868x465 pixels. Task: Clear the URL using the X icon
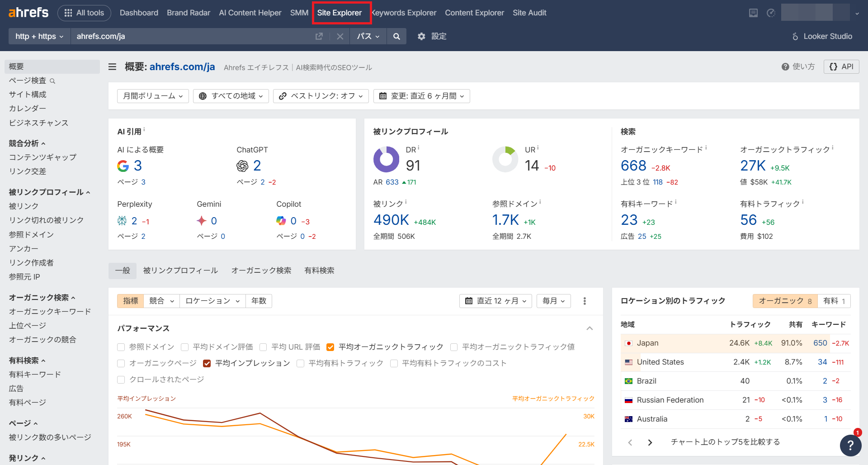point(340,36)
